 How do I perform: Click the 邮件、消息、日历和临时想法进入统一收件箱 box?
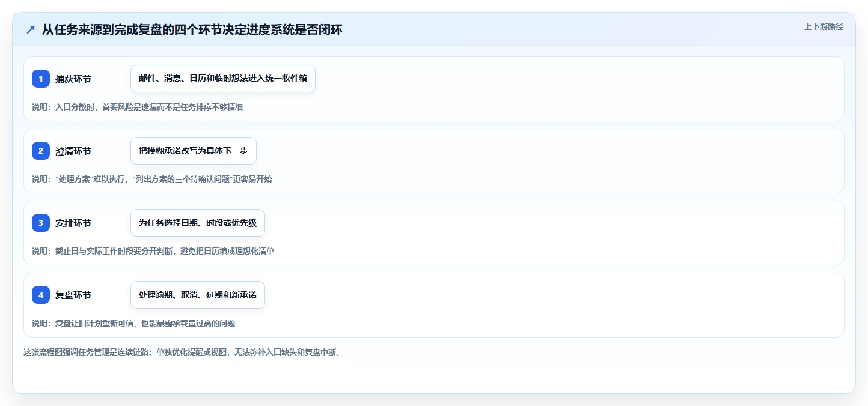coord(223,79)
